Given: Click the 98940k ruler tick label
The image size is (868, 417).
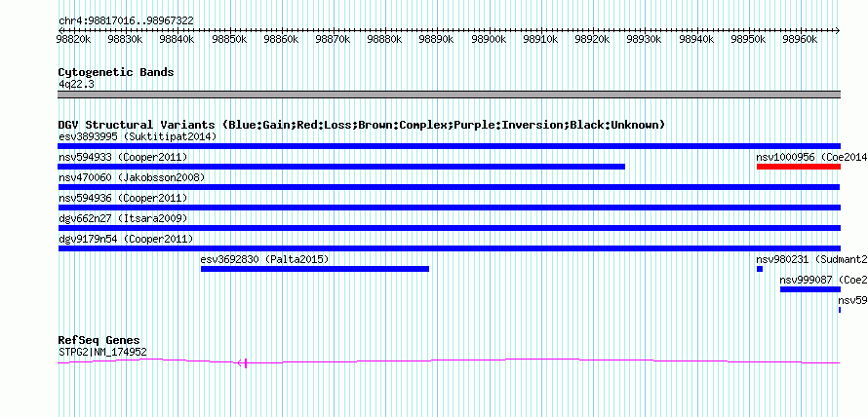Looking at the screenshot, I should click(x=696, y=39).
